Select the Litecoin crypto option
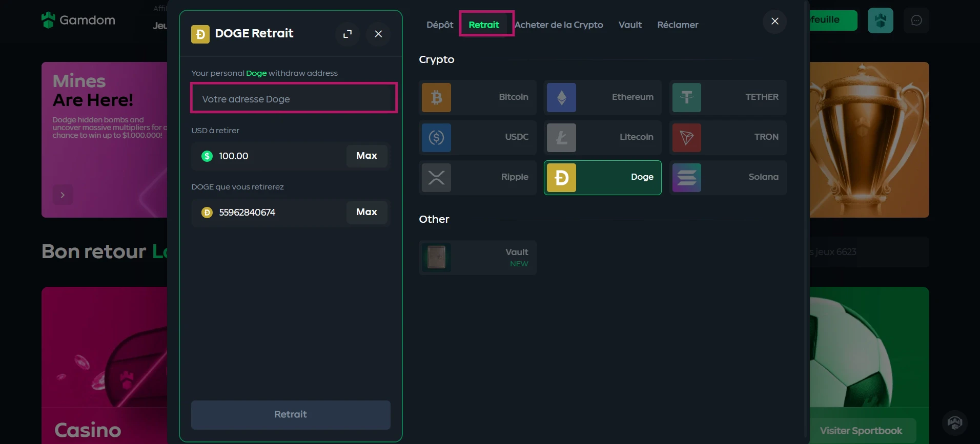The width and height of the screenshot is (980, 444). click(x=602, y=137)
